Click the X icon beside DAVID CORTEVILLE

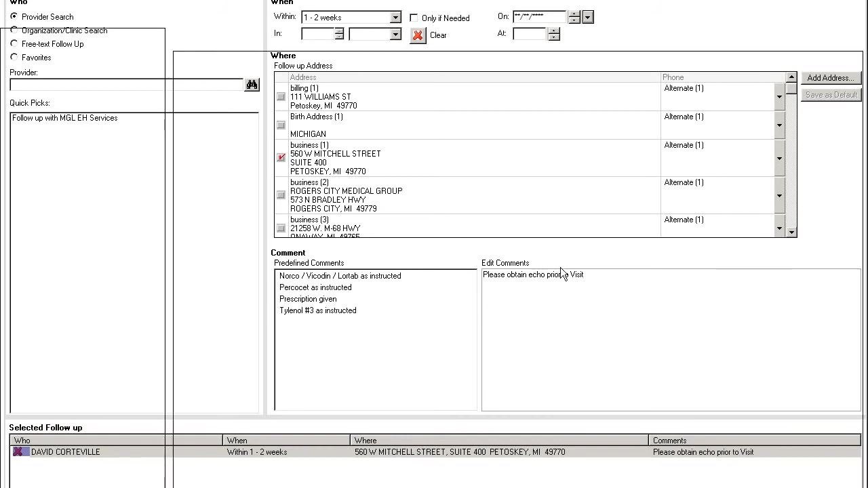18,452
